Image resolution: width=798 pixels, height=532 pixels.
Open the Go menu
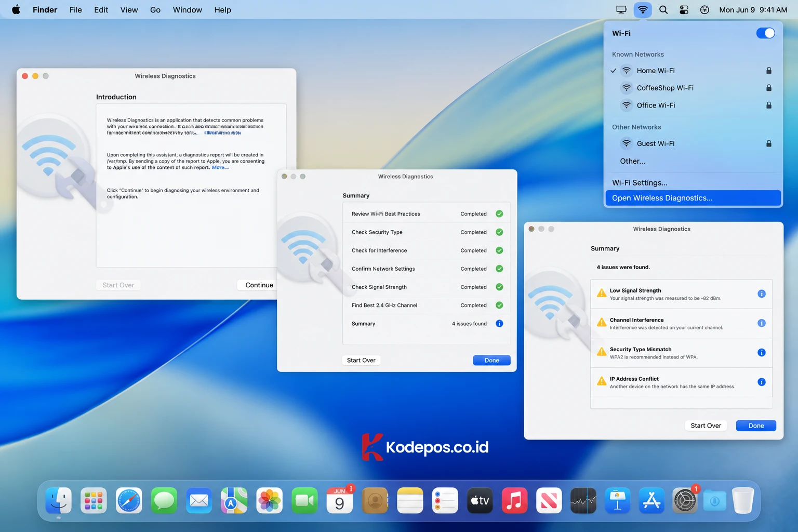click(x=155, y=10)
